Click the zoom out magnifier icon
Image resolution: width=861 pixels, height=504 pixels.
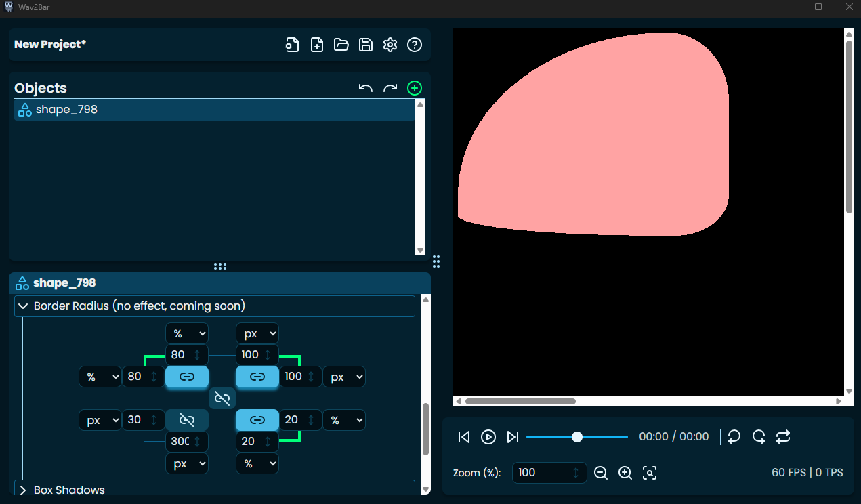pos(601,473)
